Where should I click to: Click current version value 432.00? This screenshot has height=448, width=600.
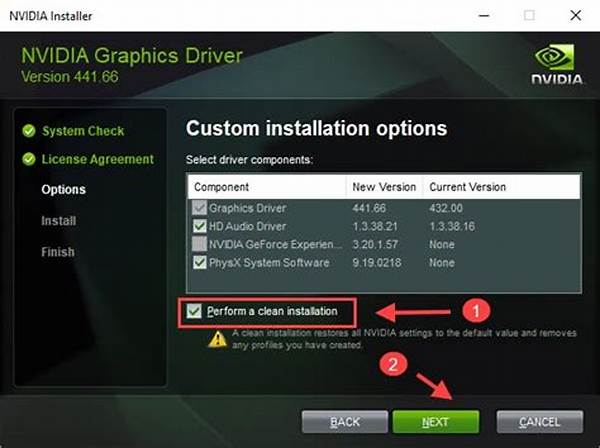tap(446, 208)
